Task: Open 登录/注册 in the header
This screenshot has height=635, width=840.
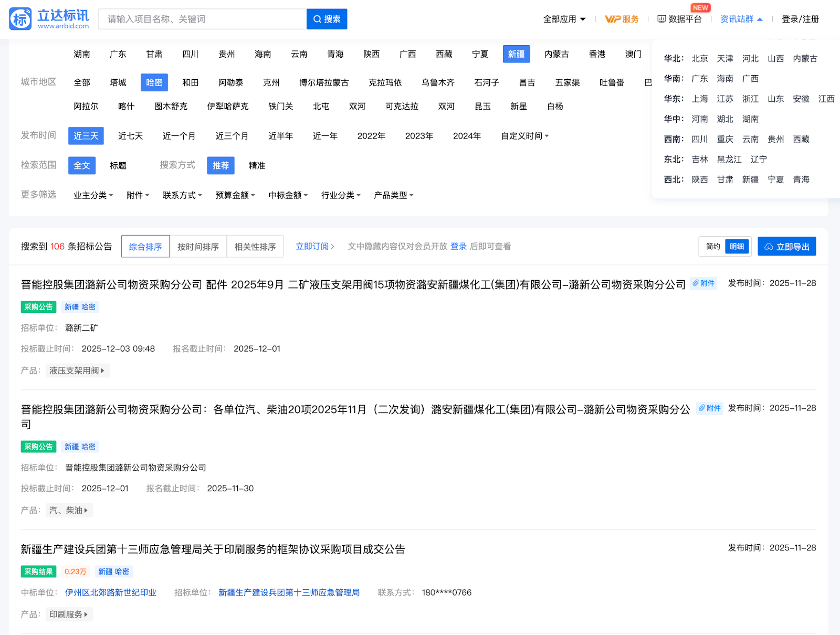Action: (800, 19)
